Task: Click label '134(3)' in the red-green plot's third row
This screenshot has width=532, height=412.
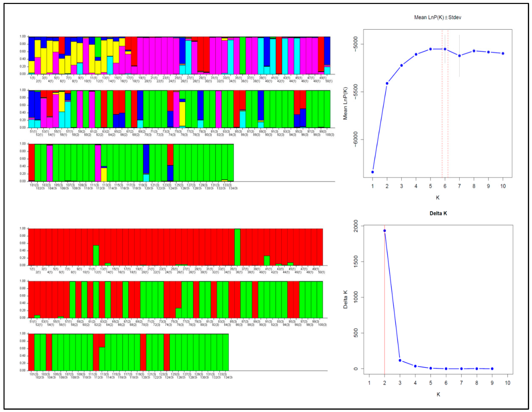Action: click(x=228, y=377)
